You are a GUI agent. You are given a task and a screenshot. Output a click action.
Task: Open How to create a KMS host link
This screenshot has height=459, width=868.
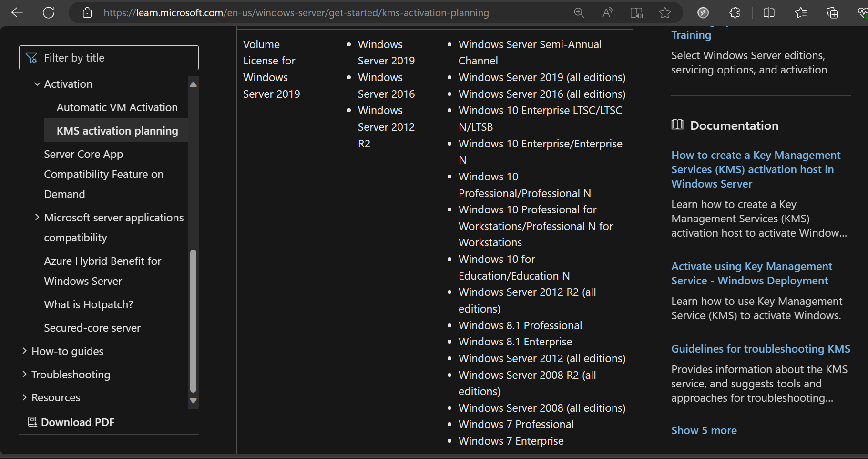(x=756, y=169)
